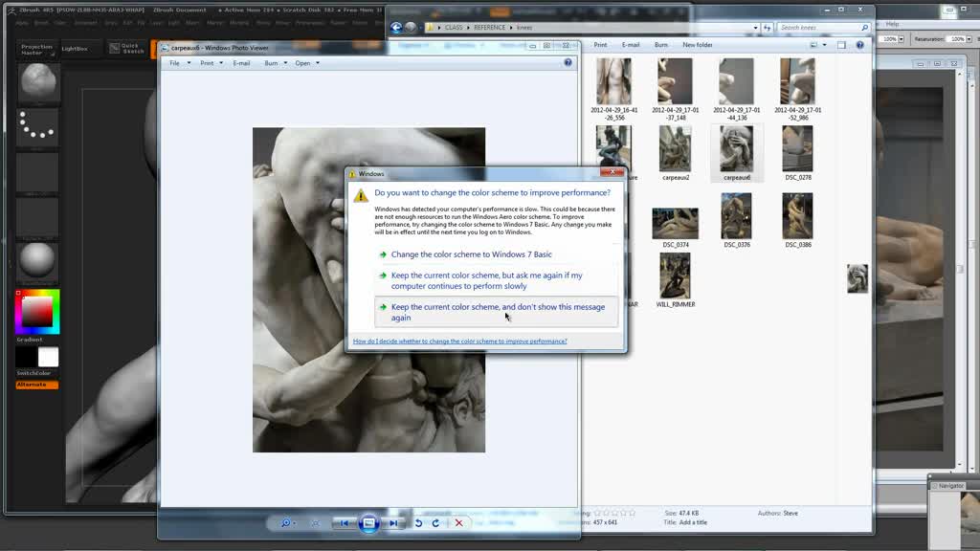Viewport: 980px width, 551px height.
Task: Choose keep scheme and don't show message again
Action: 497,312
